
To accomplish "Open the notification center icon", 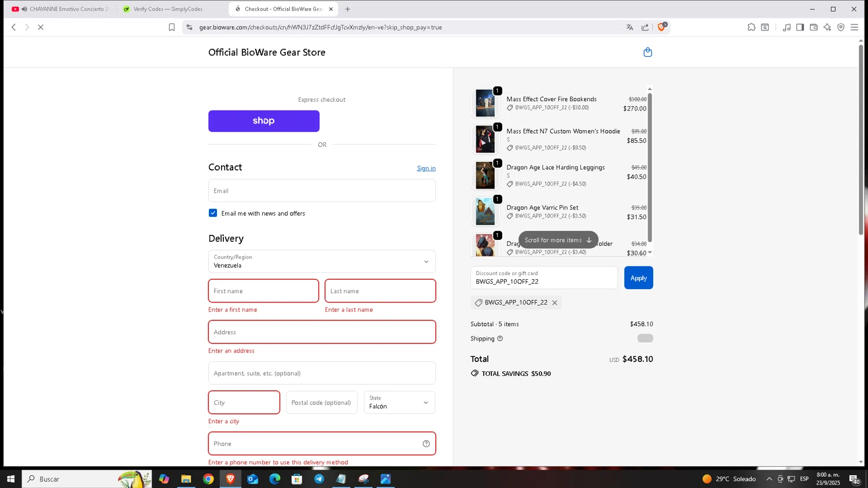I will pyautogui.click(x=854, y=479).
